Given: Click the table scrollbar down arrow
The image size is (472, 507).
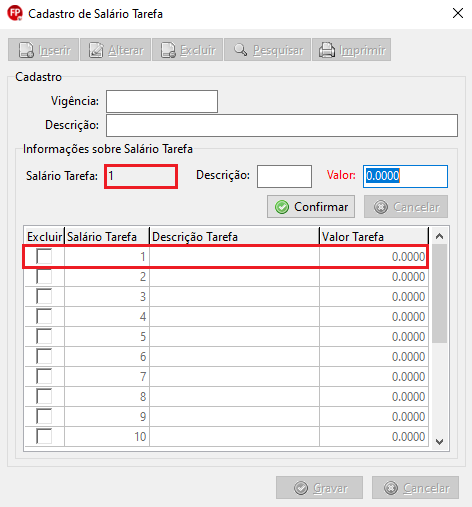Looking at the screenshot, I should click(x=439, y=442).
